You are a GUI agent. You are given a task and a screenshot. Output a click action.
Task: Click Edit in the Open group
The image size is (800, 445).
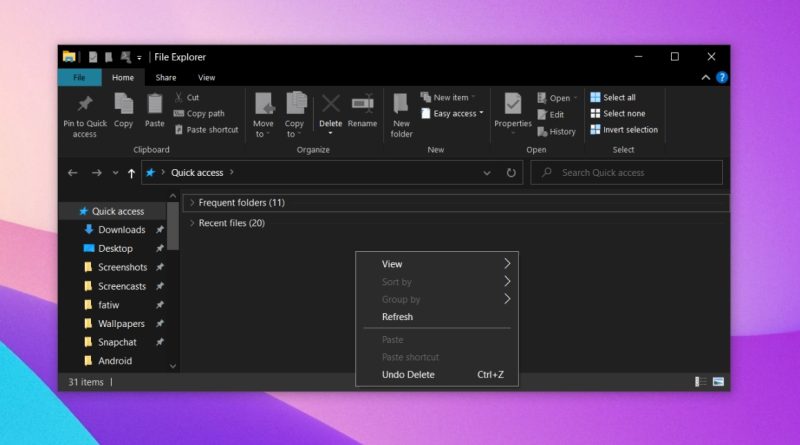[551, 115]
